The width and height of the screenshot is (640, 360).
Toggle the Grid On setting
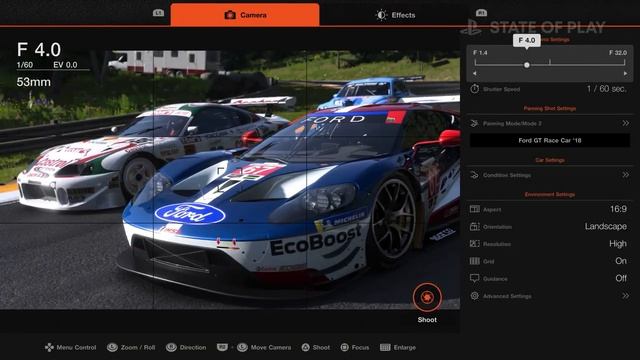(x=621, y=261)
